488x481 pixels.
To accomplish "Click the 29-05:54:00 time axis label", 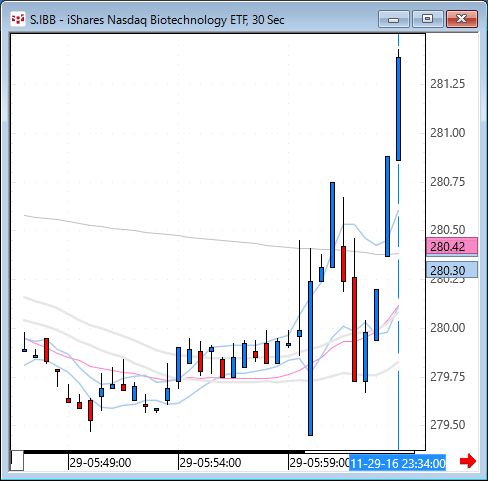I will coord(210,463).
